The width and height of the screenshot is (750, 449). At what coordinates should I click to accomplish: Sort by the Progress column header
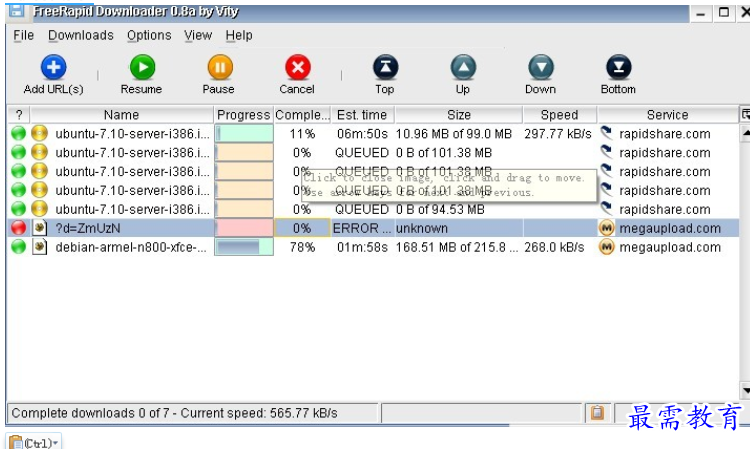[243, 115]
